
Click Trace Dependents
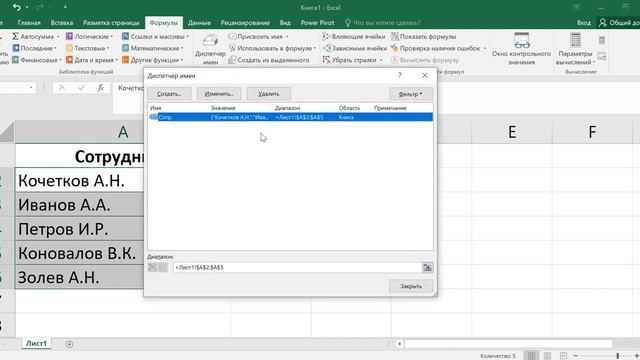pos(354,48)
